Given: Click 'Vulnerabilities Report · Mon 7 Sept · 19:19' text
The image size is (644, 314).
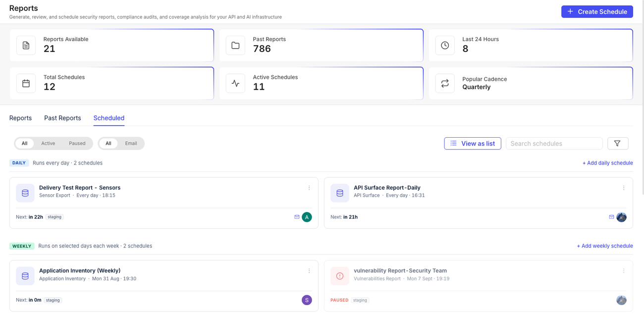Looking at the screenshot, I should point(402,279).
